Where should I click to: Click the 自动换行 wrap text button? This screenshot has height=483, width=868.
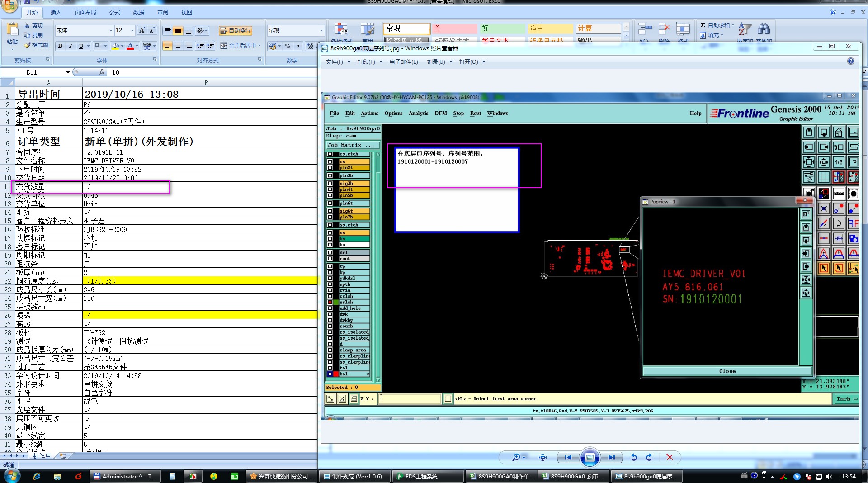tap(235, 30)
